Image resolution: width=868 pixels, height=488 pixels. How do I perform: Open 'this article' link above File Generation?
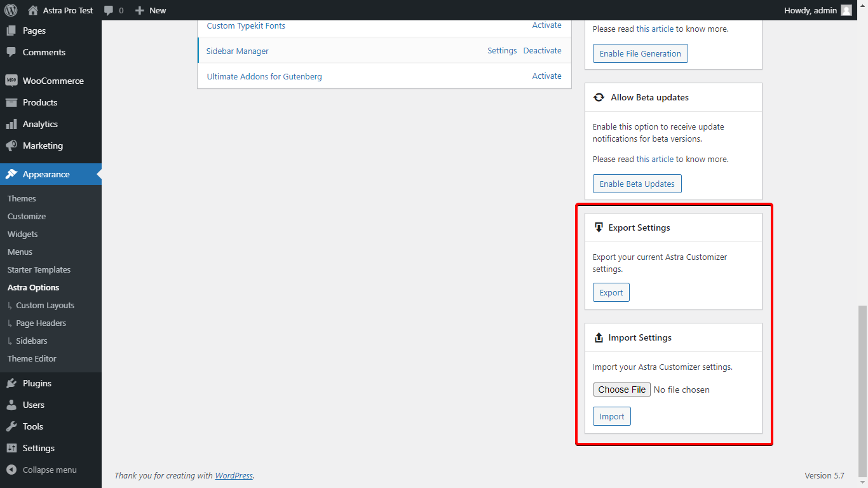point(655,29)
